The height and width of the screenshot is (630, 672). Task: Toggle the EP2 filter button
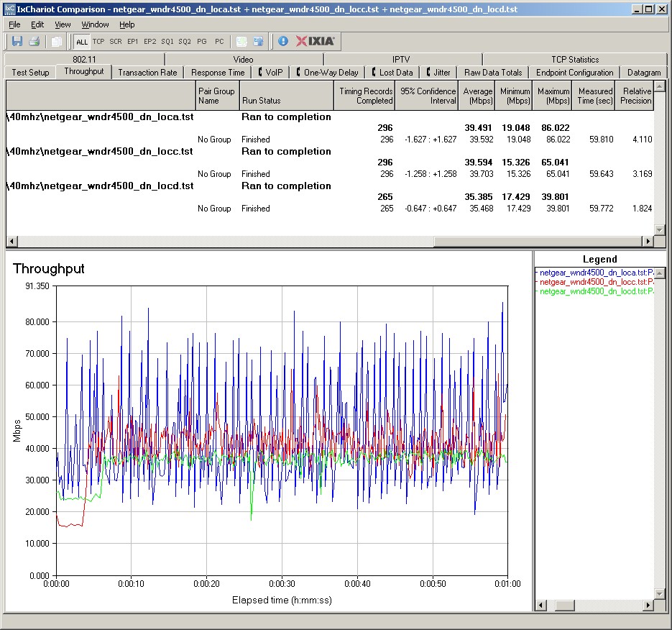[x=150, y=42]
